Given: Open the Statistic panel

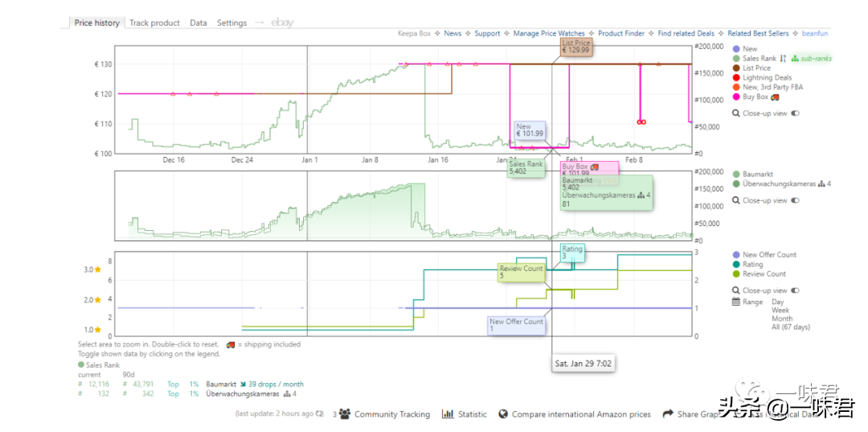Looking at the screenshot, I should click(473, 413).
